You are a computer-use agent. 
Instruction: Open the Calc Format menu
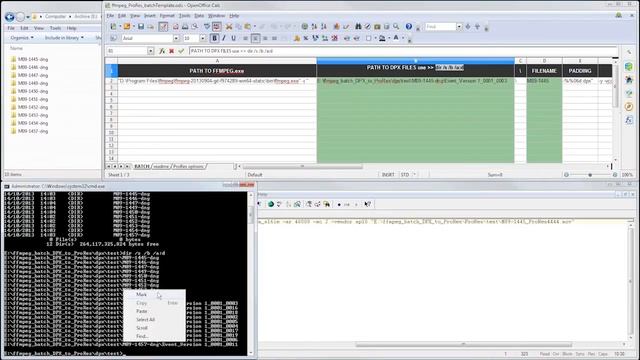(x=167, y=16)
